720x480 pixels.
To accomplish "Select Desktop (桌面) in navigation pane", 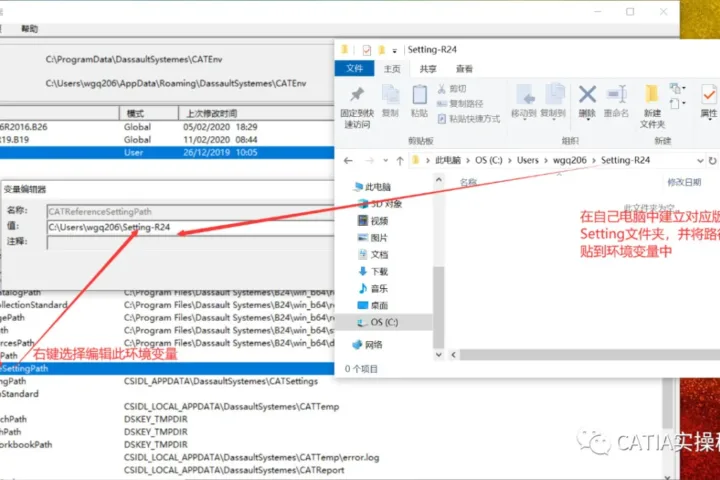I will (x=373, y=305).
